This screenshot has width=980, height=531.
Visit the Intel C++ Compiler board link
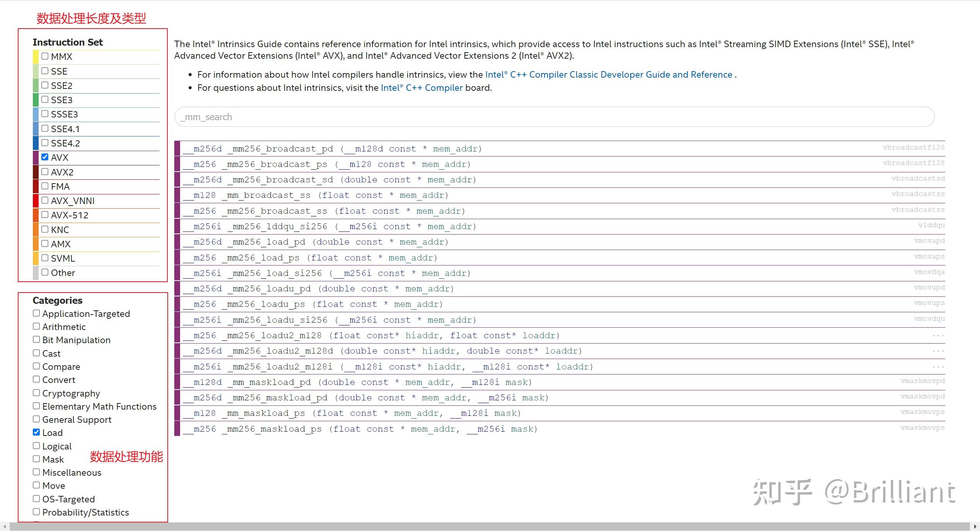pos(422,88)
